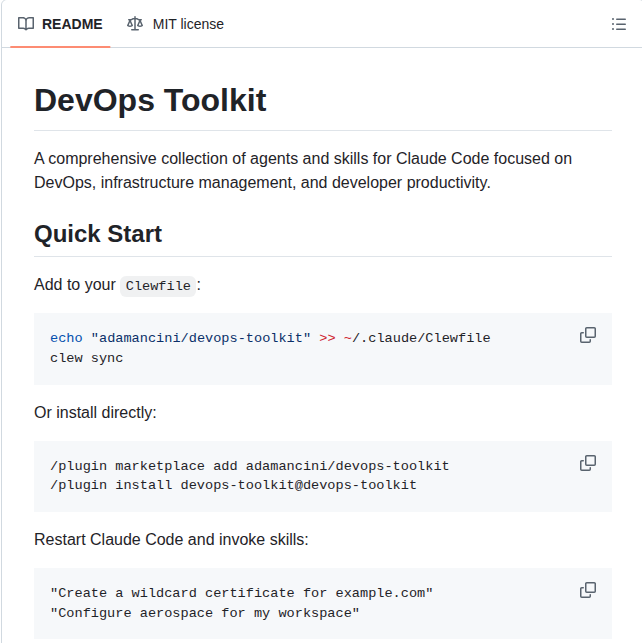Screen dimensions: 642x643
Task: Click '/plugin marketplace add adamancini/devops-toolkit' line
Action: 250,466
